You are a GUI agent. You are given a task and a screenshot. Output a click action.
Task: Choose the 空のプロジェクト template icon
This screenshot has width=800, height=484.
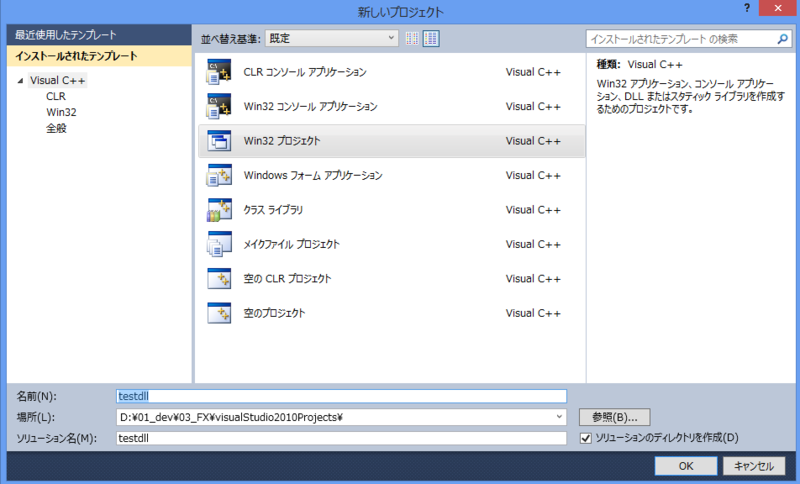coord(219,313)
